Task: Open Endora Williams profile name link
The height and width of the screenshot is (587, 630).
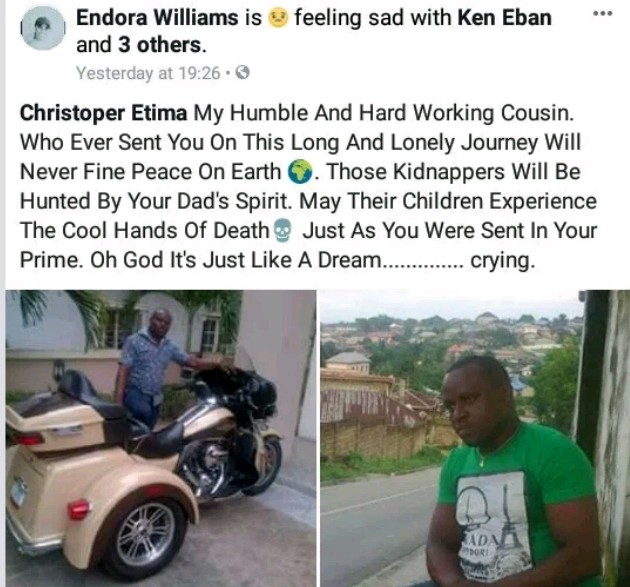Action: [157, 18]
